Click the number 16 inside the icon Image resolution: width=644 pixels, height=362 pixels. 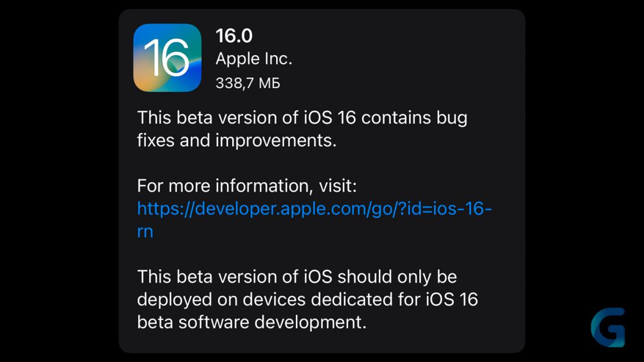(167, 58)
